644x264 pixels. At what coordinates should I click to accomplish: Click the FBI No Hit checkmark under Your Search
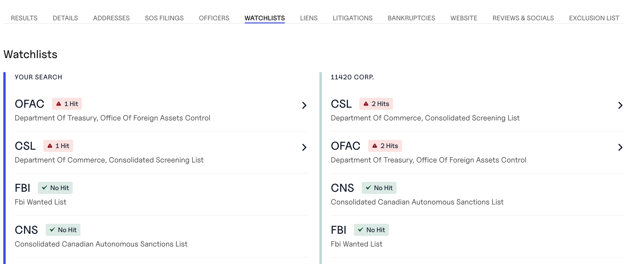(x=44, y=188)
